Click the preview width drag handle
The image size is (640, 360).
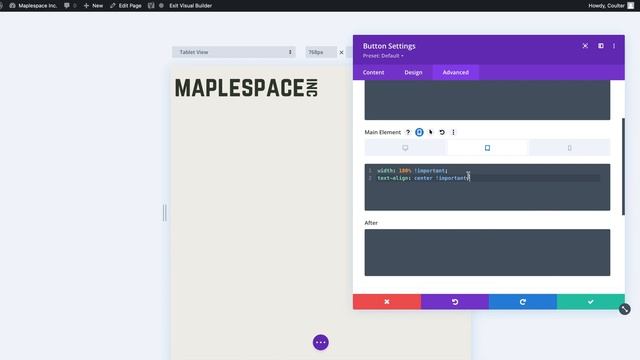164,213
